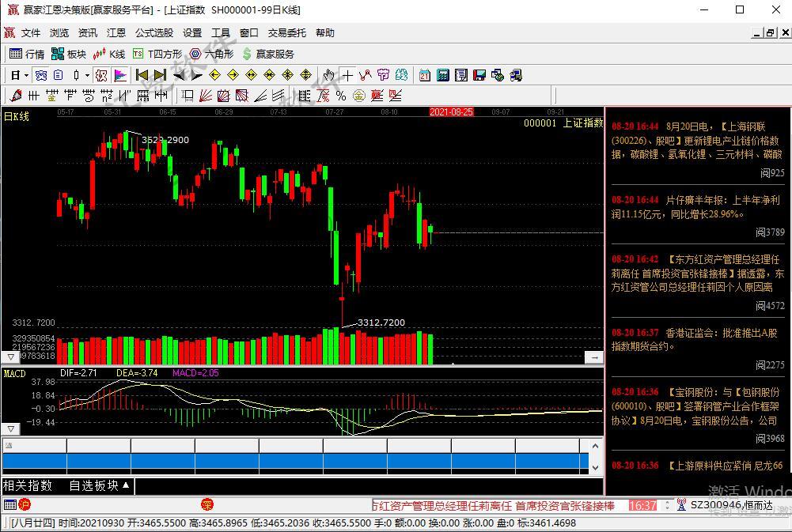Open the 公式选股 menu
Screen dimensions: 792x532
tap(153, 32)
